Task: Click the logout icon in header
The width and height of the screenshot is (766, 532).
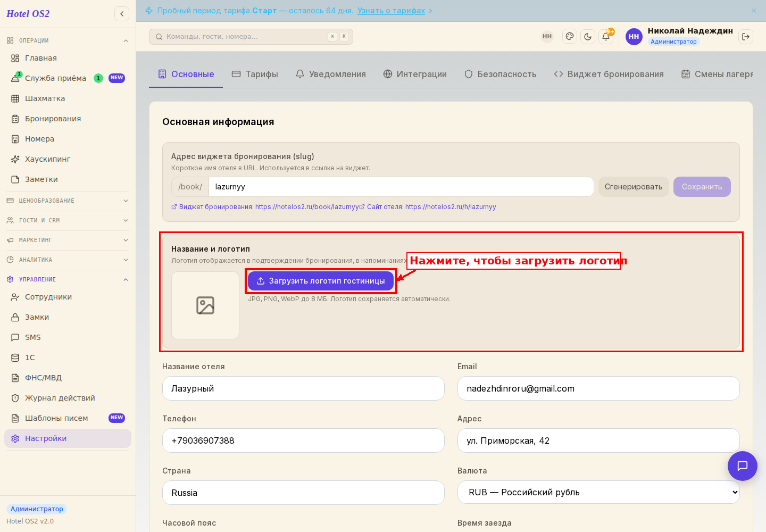Action: click(x=746, y=37)
